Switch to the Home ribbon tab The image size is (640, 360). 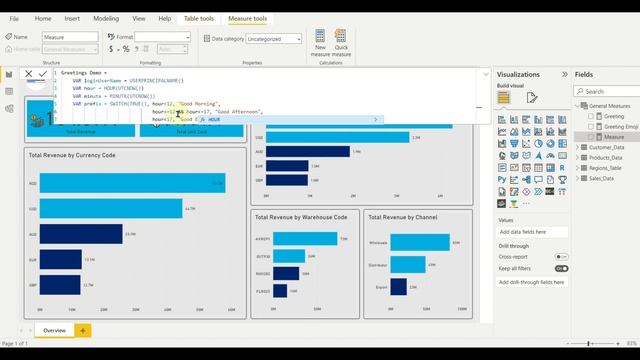43,19
